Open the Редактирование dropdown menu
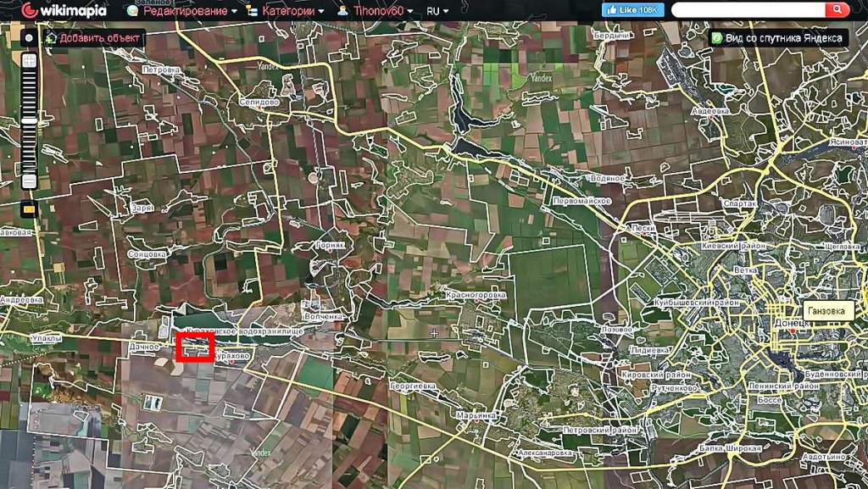 (x=181, y=11)
